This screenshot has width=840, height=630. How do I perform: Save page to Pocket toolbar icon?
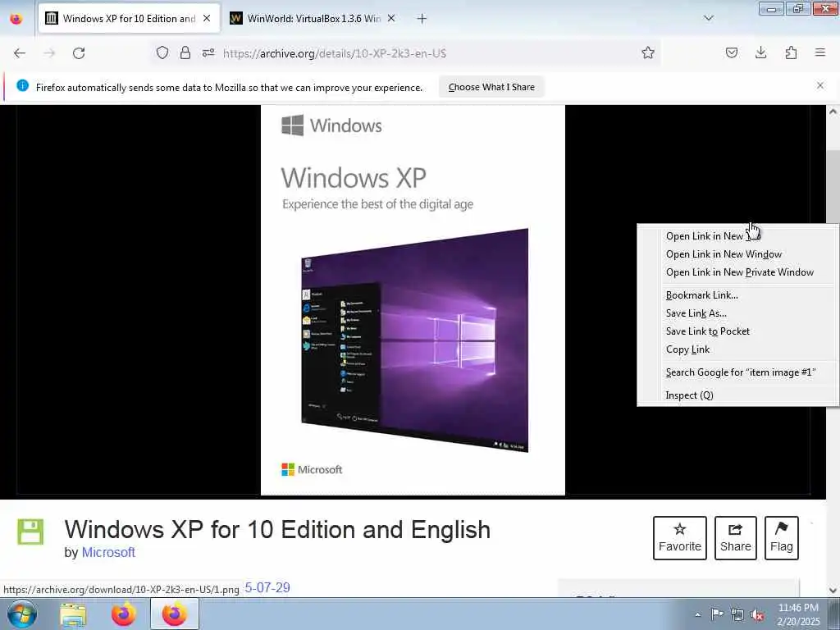tap(731, 52)
